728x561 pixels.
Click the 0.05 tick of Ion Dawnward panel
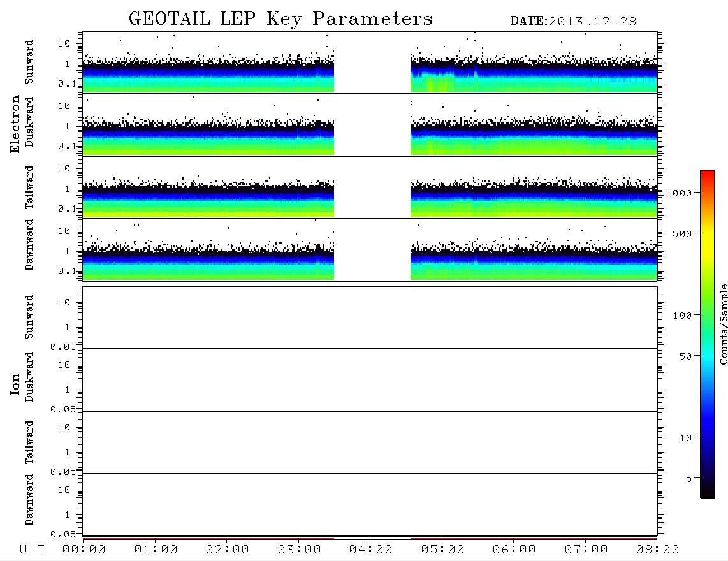(x=63, y=534)
